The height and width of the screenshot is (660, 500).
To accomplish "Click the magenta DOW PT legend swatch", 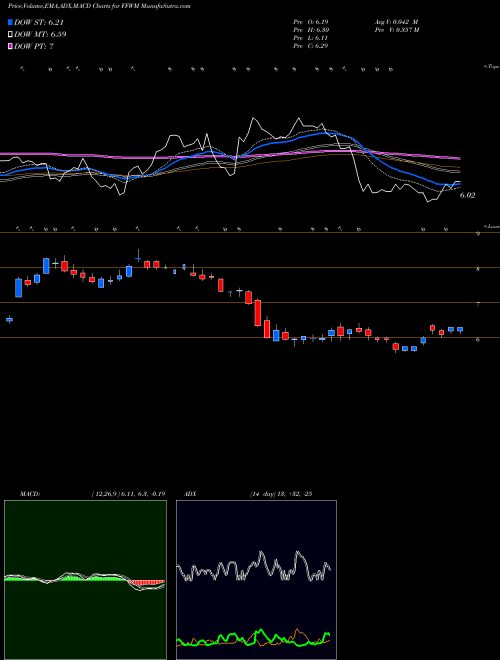I will 10,46.
